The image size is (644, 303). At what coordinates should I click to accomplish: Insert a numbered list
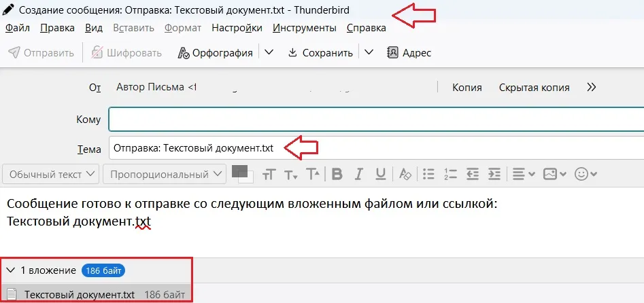tap(451, 175)
